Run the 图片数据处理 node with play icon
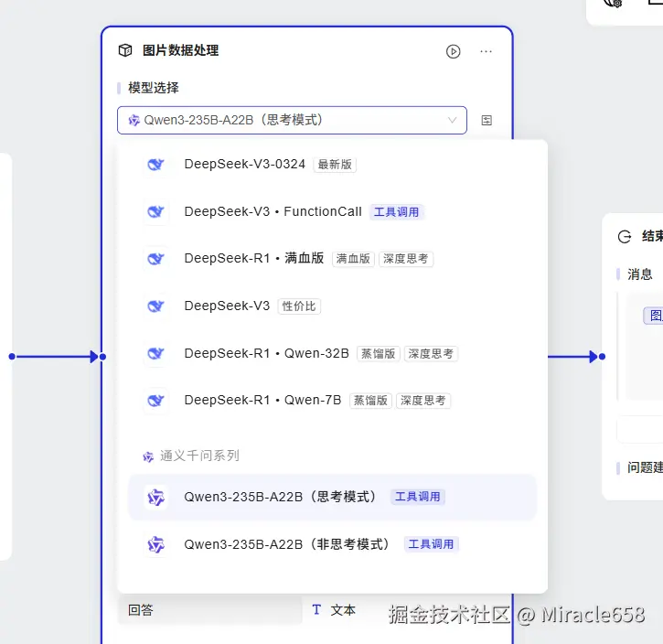Screen dimensions: 663x644 pyautogui.click(x=453, y=51)
